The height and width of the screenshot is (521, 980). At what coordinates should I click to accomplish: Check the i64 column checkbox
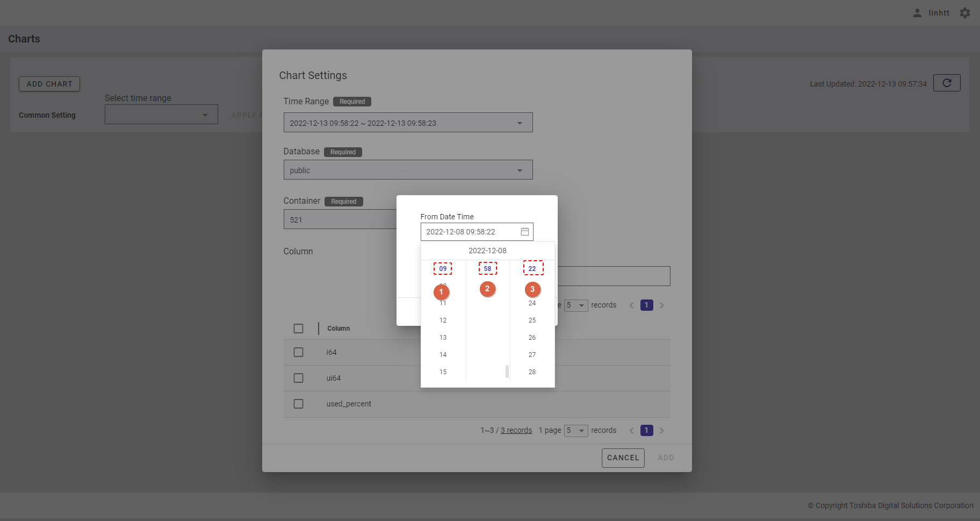tap(299, 352)
